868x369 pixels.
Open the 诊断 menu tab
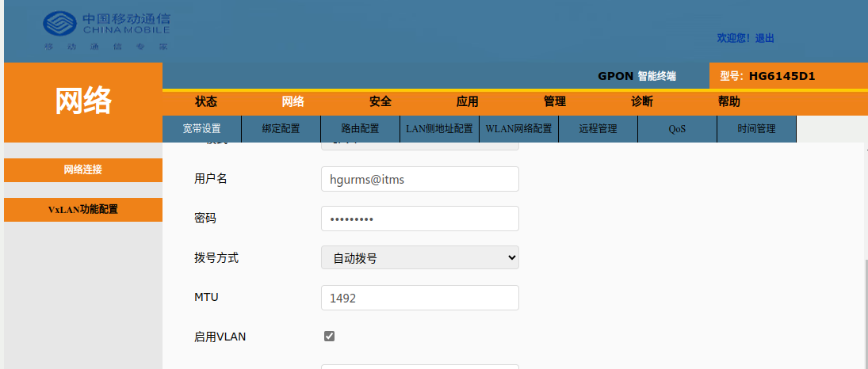[642, 101]
